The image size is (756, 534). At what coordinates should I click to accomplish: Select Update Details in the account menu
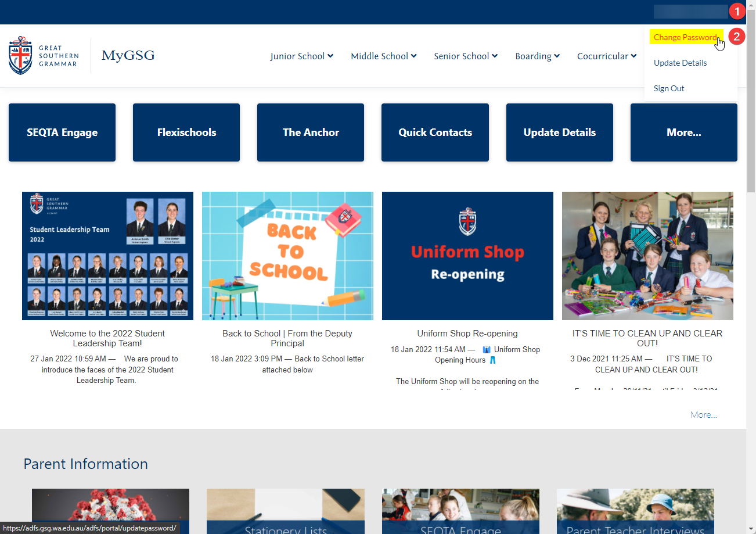click(680, 62)
